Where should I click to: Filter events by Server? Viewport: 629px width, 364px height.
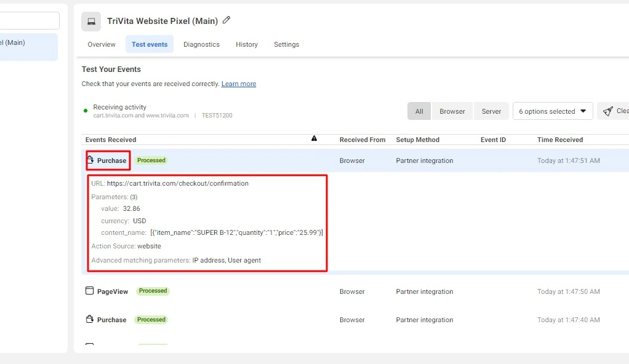tap(491, 111)
